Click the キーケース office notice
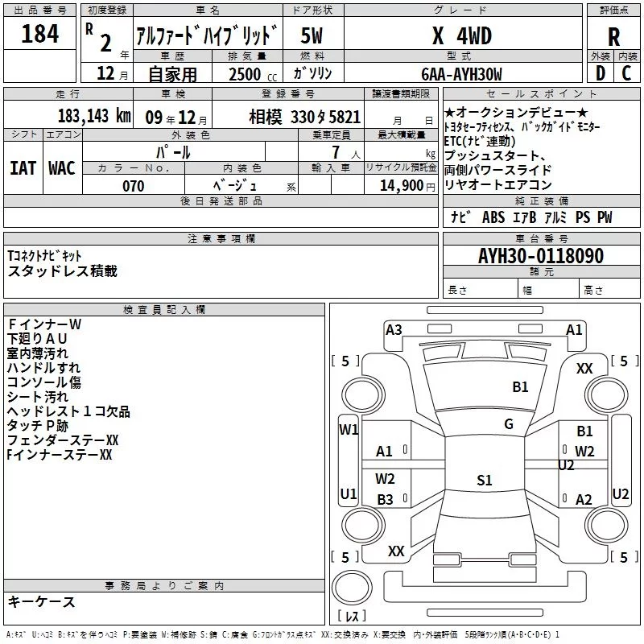Viewport: 644px width, 644px height. (x=41, y=602)
